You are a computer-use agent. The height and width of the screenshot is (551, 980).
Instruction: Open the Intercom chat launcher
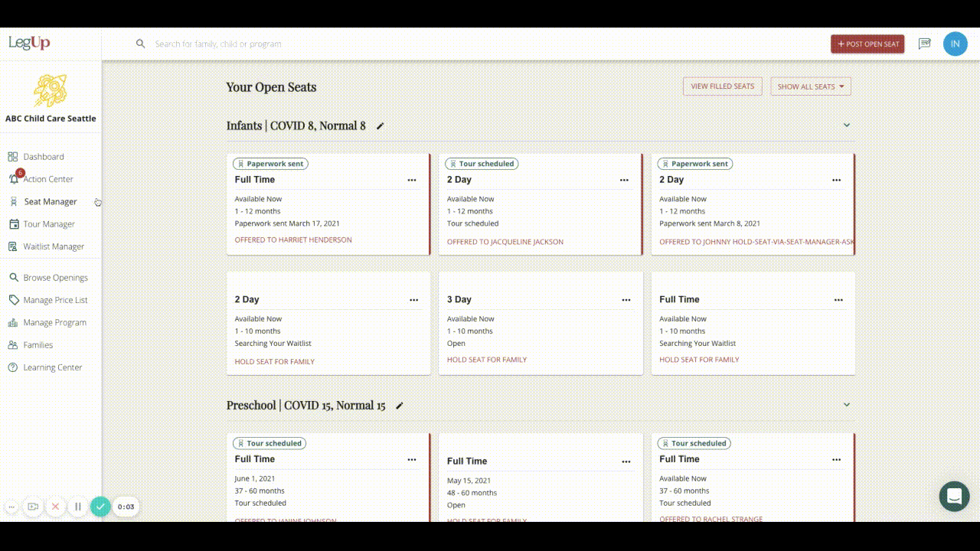point(954,497)
